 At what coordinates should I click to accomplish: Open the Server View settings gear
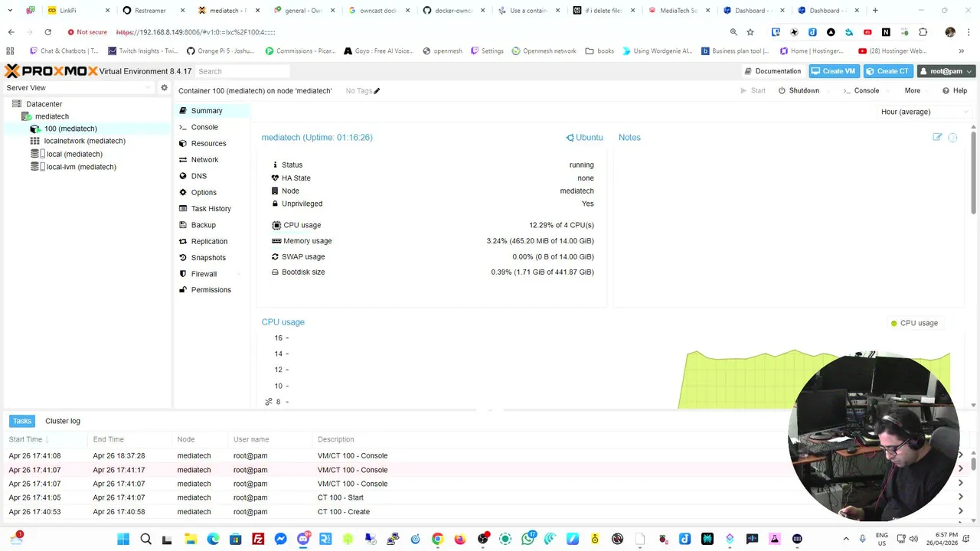click(x=164, y=88)
